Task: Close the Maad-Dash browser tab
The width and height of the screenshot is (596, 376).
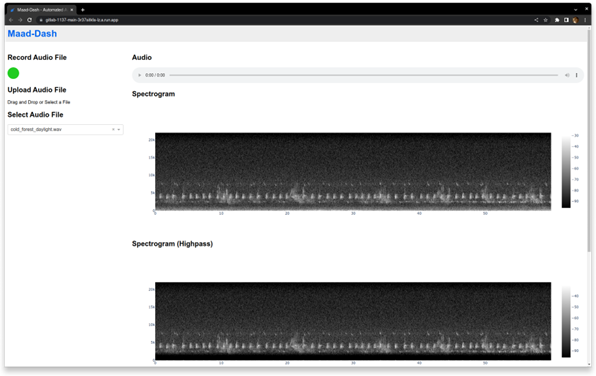Action: (71, 10)
